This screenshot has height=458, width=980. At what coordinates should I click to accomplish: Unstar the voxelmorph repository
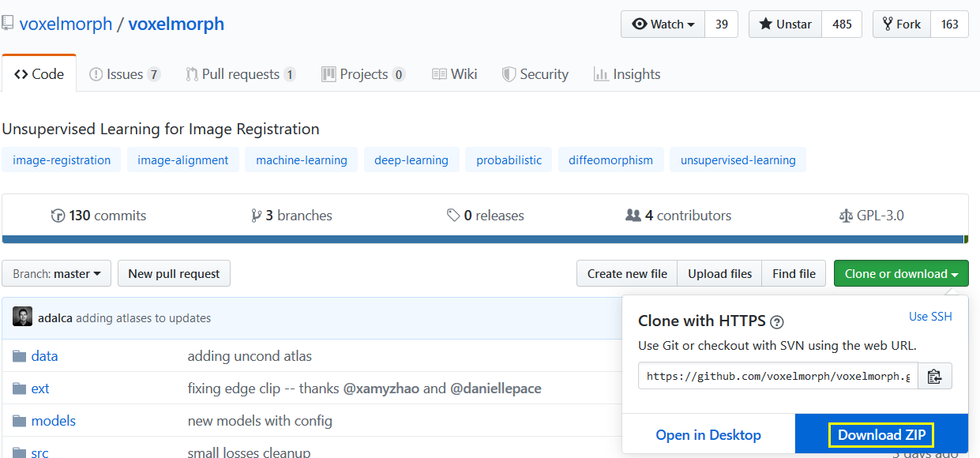[785, 24]
